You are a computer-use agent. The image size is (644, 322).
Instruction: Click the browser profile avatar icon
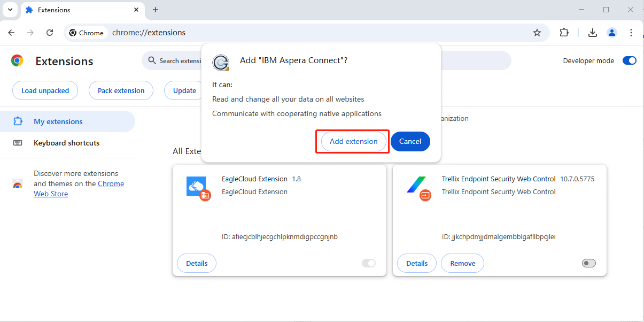[612, 33]
